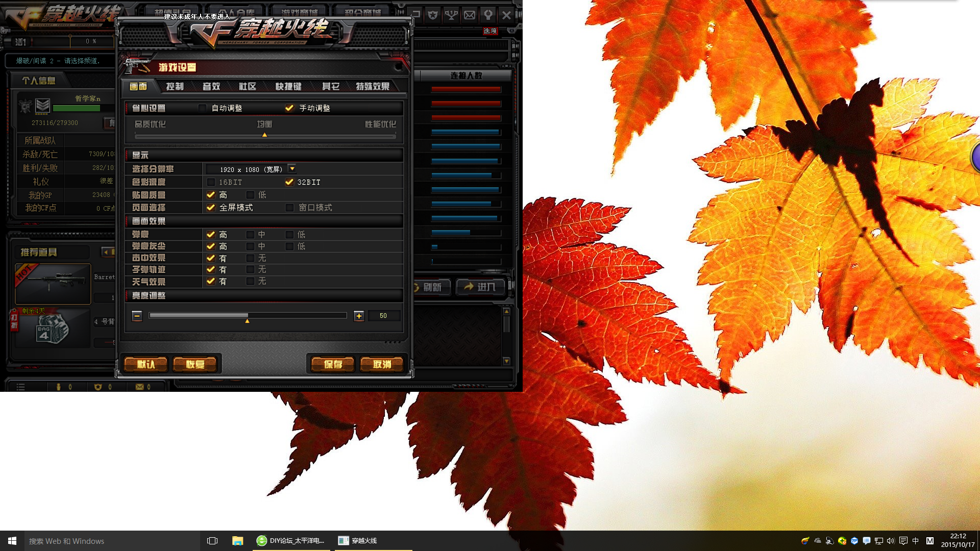This screenshot has width=980, height=551.
Task: Click the 取消 (cancel) button
Action: [x=382, y=364]
